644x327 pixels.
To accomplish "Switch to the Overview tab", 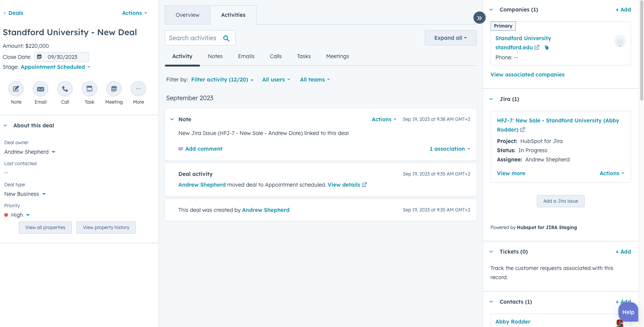I will coord(187,15).
